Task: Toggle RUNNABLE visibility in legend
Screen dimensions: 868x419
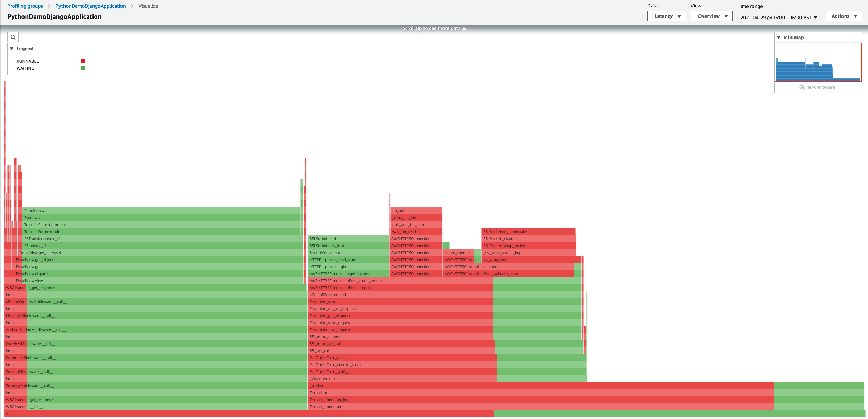Action: click(81, 61)
